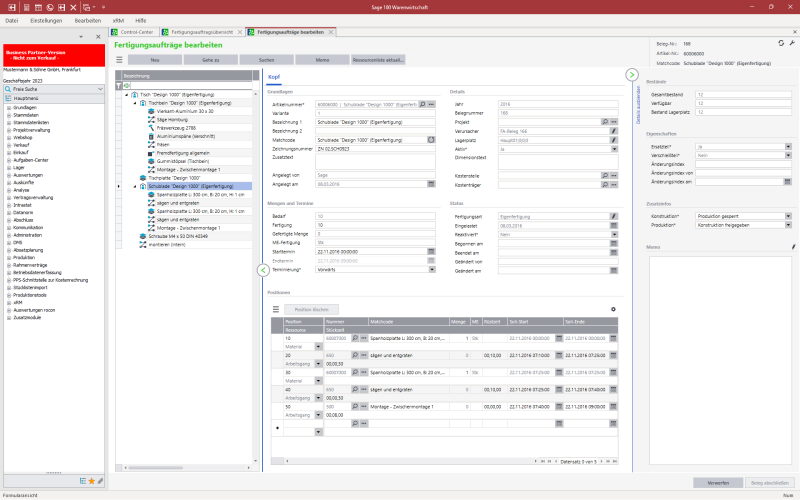The width and height of the screenshot is (800, 500).
Task: Open the Ersatzteil dropdown
Action: coord(788,146)
